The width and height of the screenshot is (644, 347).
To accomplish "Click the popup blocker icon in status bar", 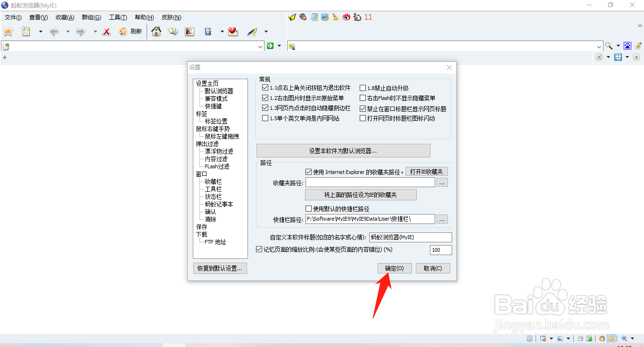I will pyautogui.click(x=543, y=339).
